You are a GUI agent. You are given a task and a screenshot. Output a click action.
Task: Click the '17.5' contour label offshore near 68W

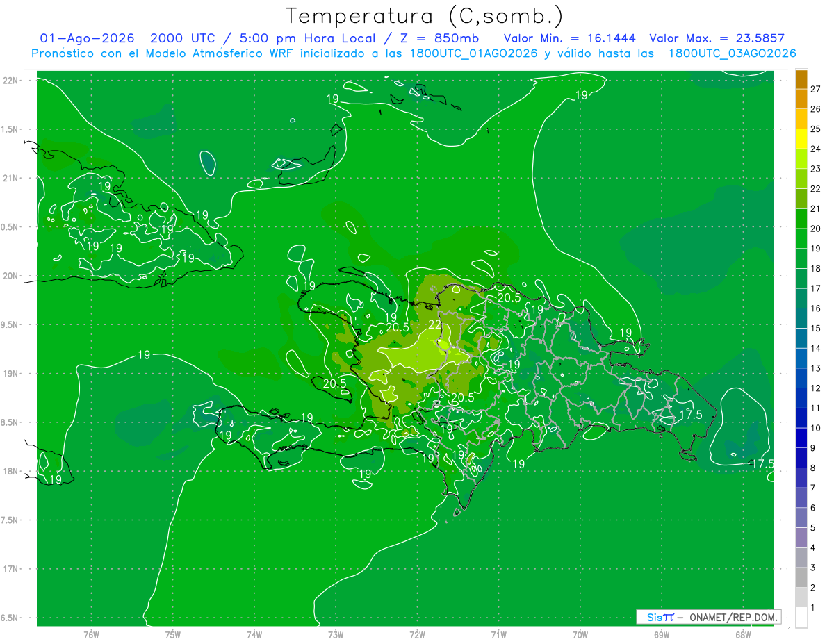(x=762, y=463)
